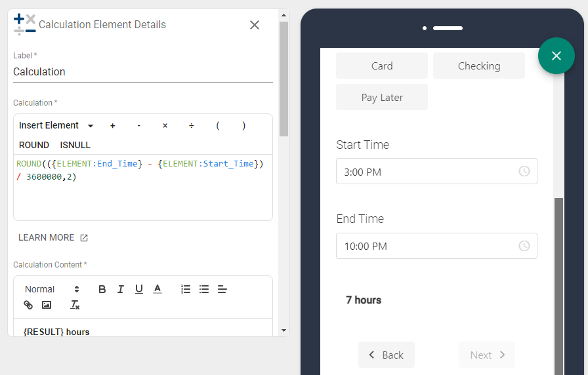Insert the ISNULL function
The image size is (588, 375).
coord(75,145)
